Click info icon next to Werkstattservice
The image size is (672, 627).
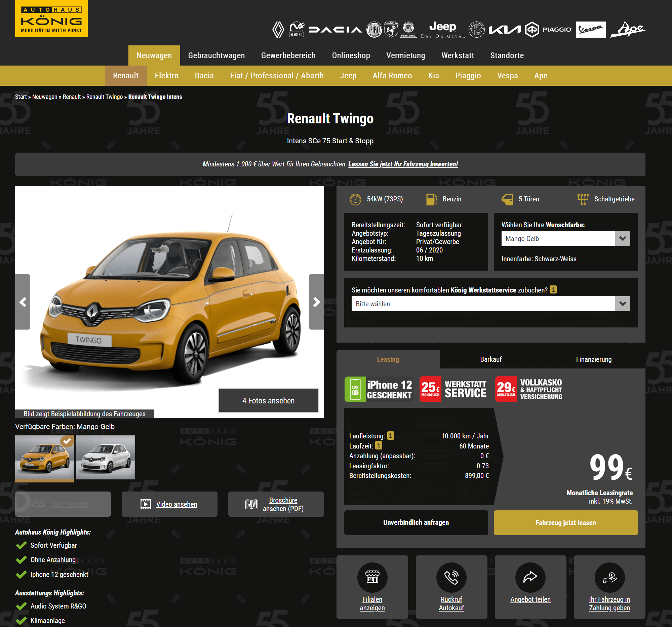[x=553, y=290]
